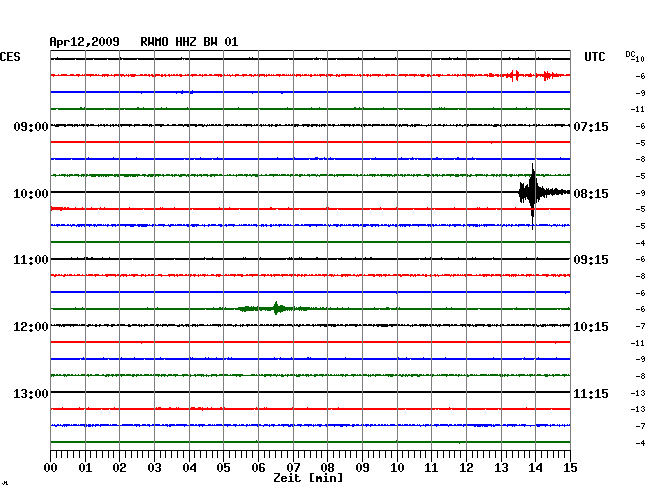650x494 pixels.
Task: Click the UTC column header
Action: (x=594, y=57)
